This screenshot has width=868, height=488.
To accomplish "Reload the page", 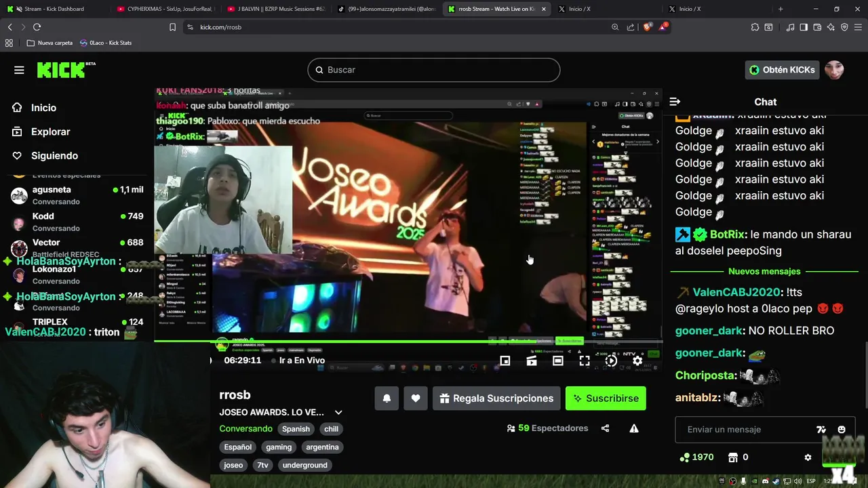I will 37,27.
